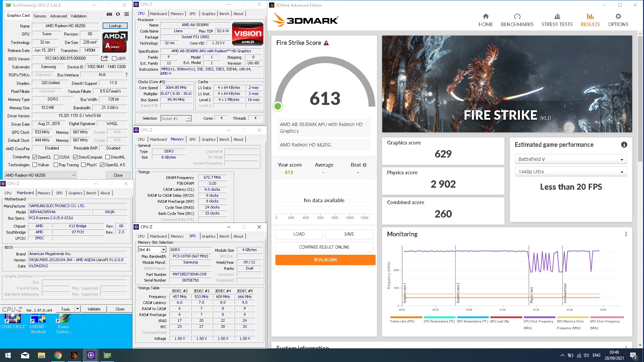
Task: Open 1440p Ultra resolution dropdown
Action: point(571,172)
